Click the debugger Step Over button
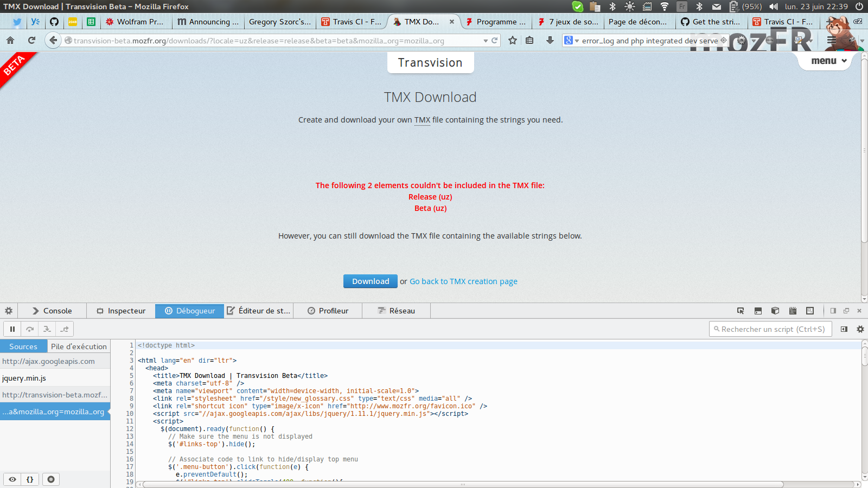This screenshot has width=868, height=488. click(x=30, y=329)
